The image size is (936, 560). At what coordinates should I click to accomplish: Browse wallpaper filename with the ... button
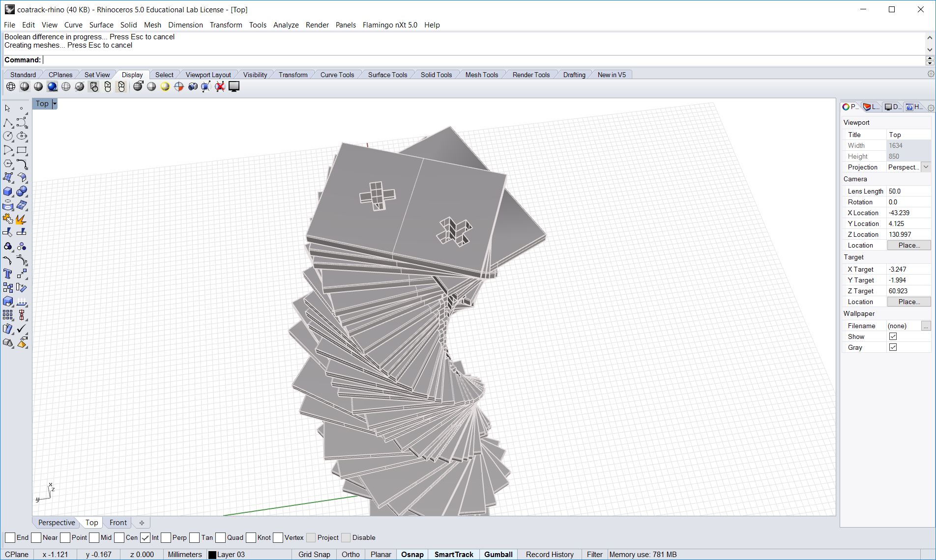point(926,326)
